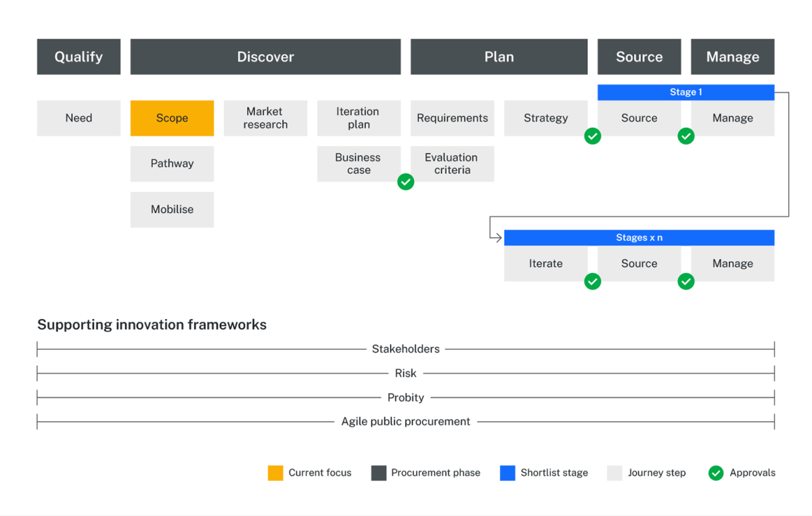
Task: Expand the blue Stage 1 bar
Action: pyautogui.click(x=685, y=92)
